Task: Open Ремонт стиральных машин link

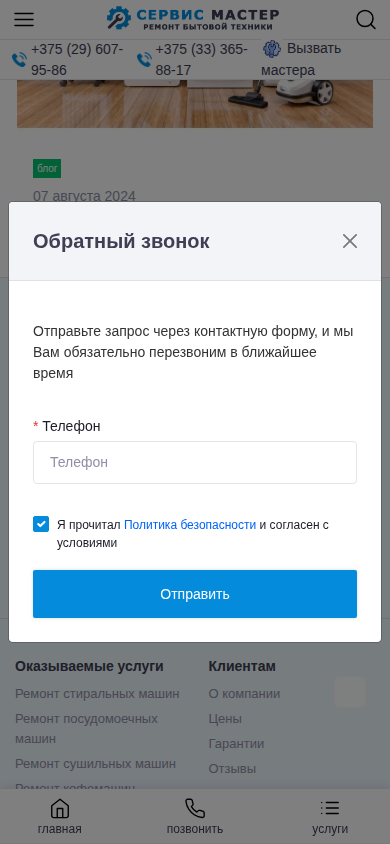Action: 97,693
